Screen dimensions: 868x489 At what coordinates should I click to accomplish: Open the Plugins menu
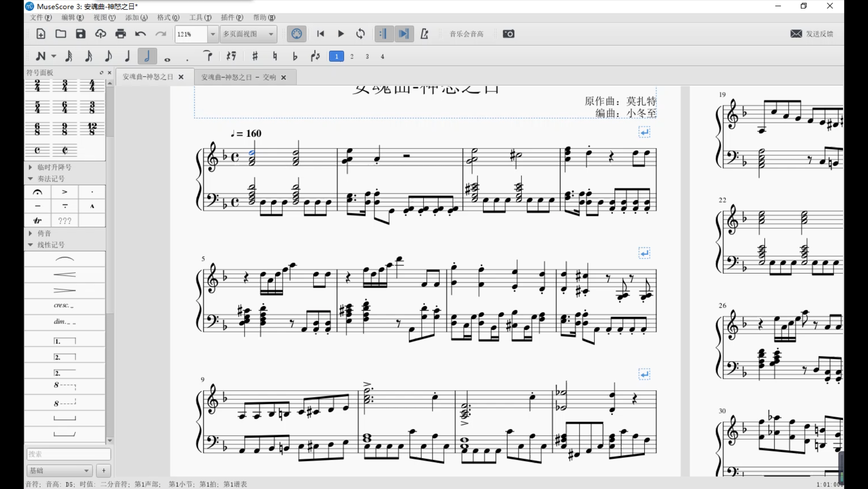pos(232,18)
